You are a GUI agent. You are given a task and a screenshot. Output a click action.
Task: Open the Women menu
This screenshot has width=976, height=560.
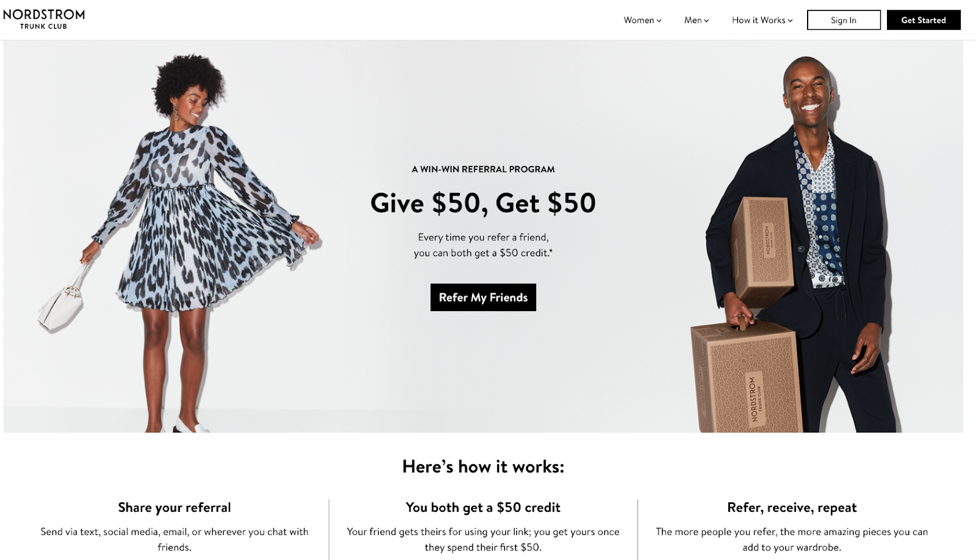[642, 20]
